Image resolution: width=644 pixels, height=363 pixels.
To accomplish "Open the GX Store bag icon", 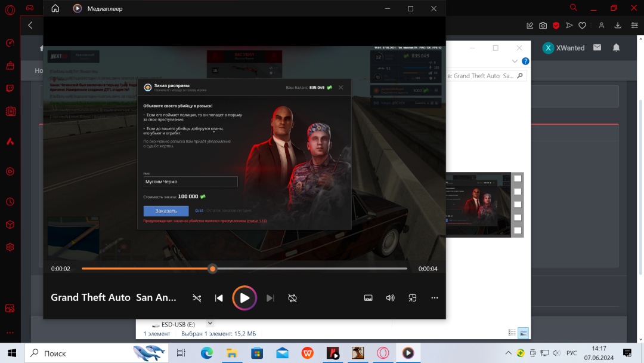I will coord(10,66).
